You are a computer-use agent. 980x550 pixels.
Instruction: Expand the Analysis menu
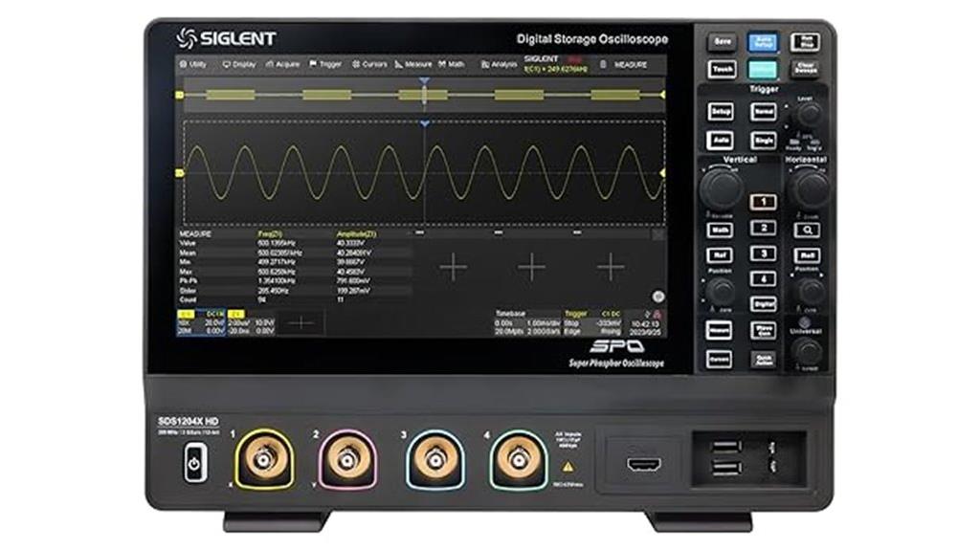click(x=498, y=64)
